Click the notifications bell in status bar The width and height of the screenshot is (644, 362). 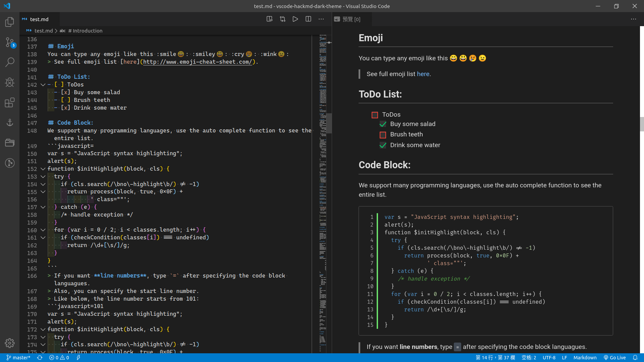[x=635, y=358]
